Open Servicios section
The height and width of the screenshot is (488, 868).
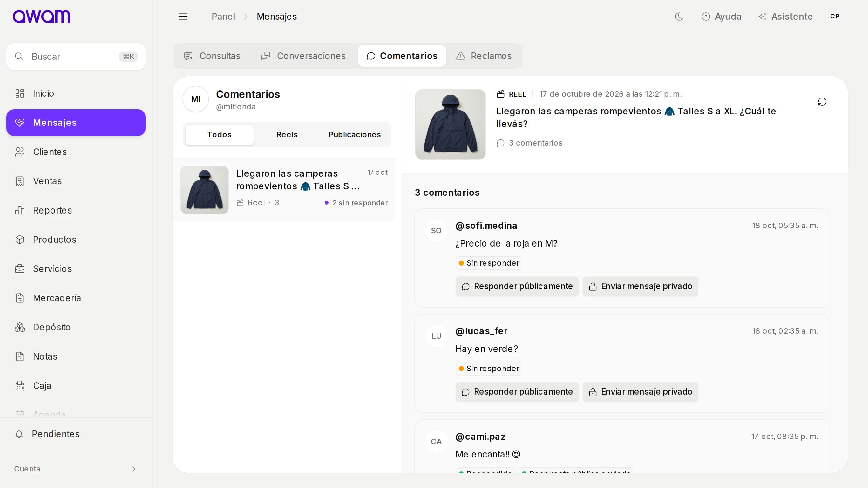(x=76, y=268)
